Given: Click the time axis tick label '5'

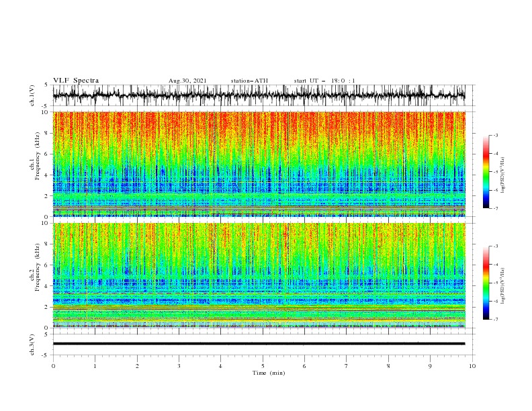Looking at the screenshot, I should (x=263, y=366).
